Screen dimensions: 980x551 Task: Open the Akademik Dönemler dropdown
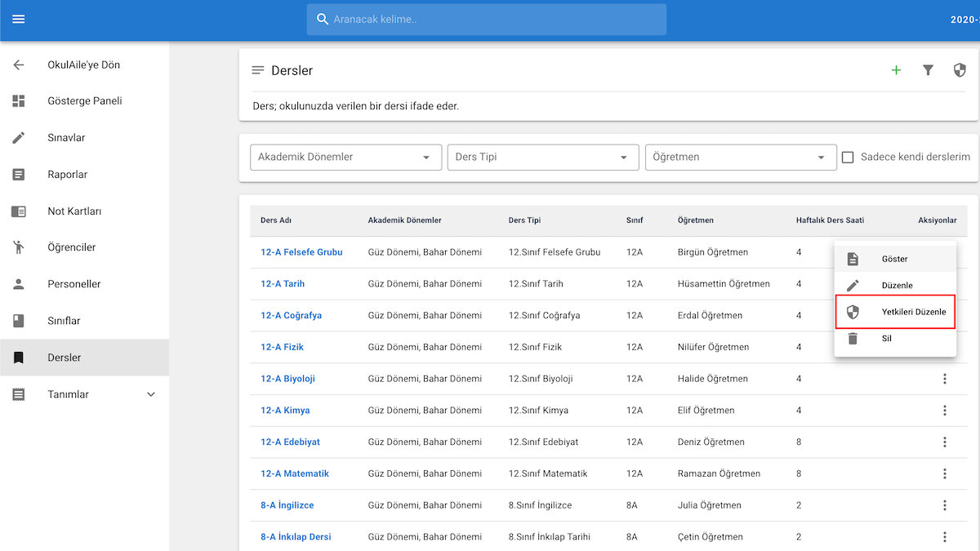(345, 158)
